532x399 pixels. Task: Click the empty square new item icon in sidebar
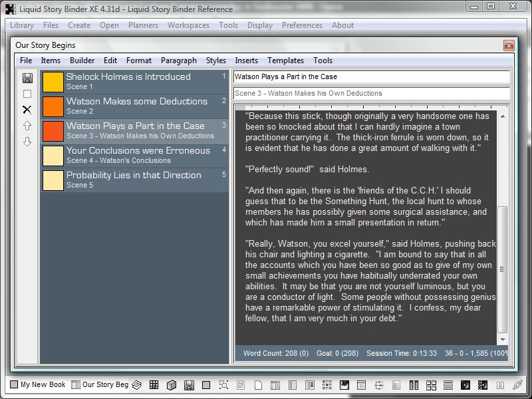pyautogui.click(x=27, y=94)
